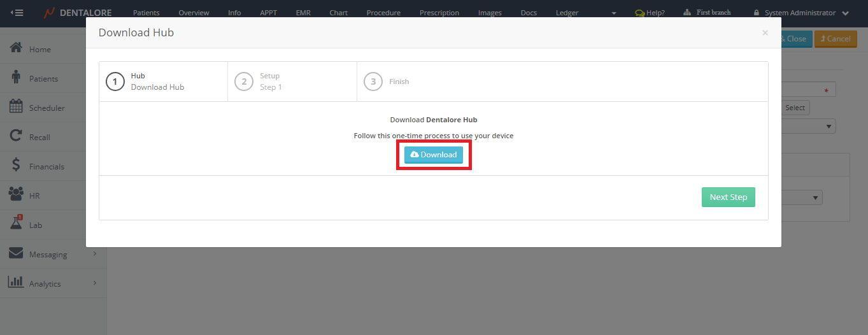This screenshot has width=868, height=335.
Task: Collapse sidebar with hamburger toggle
Action: point(17,13)
